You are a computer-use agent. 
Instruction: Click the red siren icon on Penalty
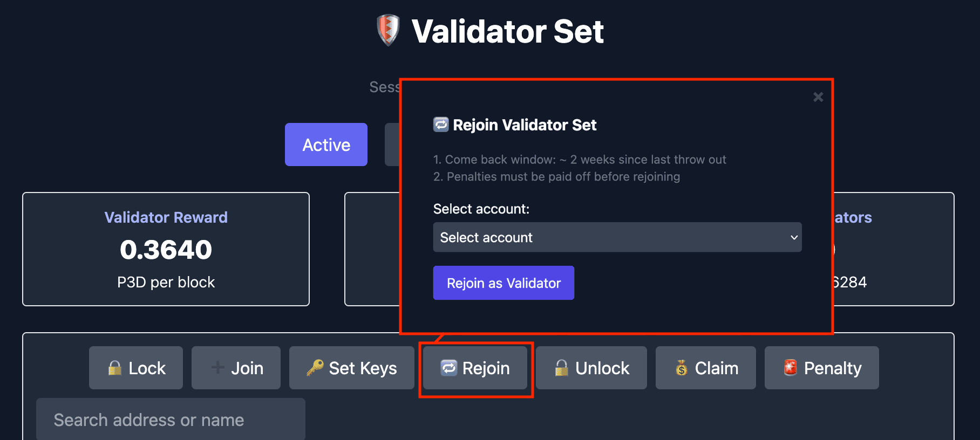(790, 368)
